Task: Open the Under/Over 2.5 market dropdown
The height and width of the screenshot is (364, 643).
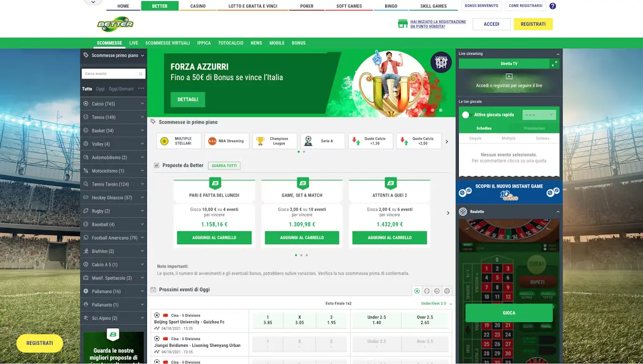Action: point(436,304)
